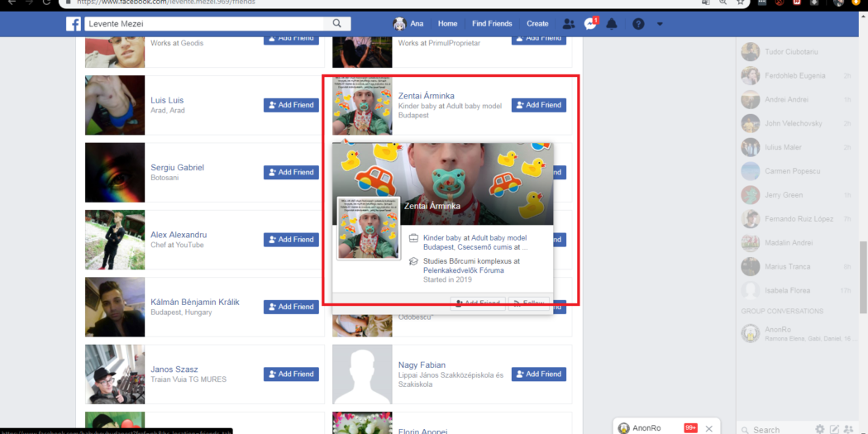Open Alex Alexandru's profile link
This screenshot has width=868, height=434.
pos(179,235)
